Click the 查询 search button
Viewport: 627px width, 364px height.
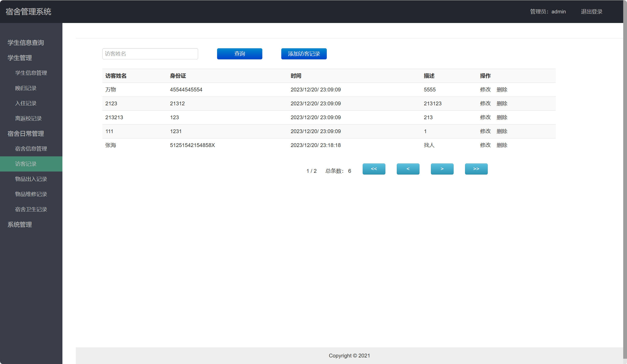tap(239, 54)
